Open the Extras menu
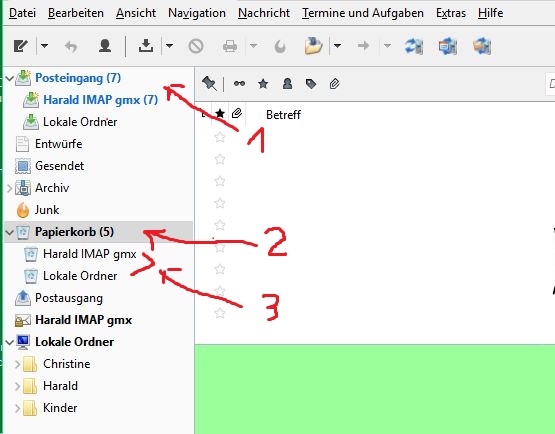This screenshot has width=555, height=434. pyautogui.click(x=451, y=13)
